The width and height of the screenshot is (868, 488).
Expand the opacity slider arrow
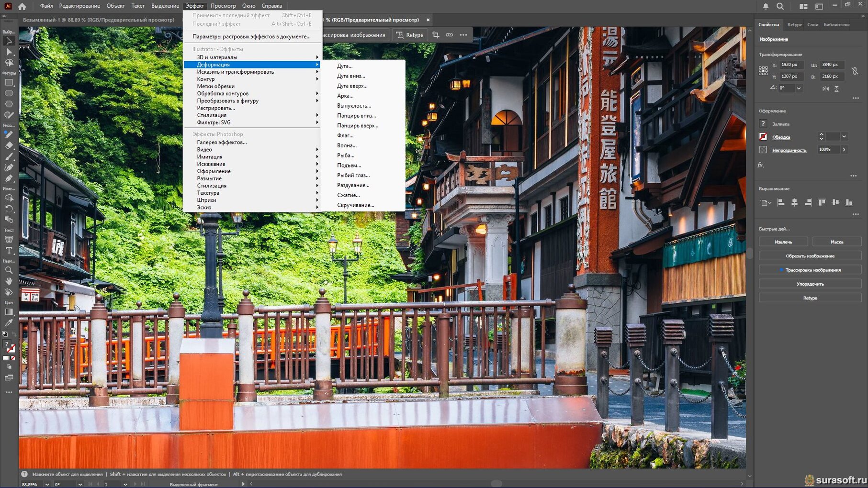point(844,150)
